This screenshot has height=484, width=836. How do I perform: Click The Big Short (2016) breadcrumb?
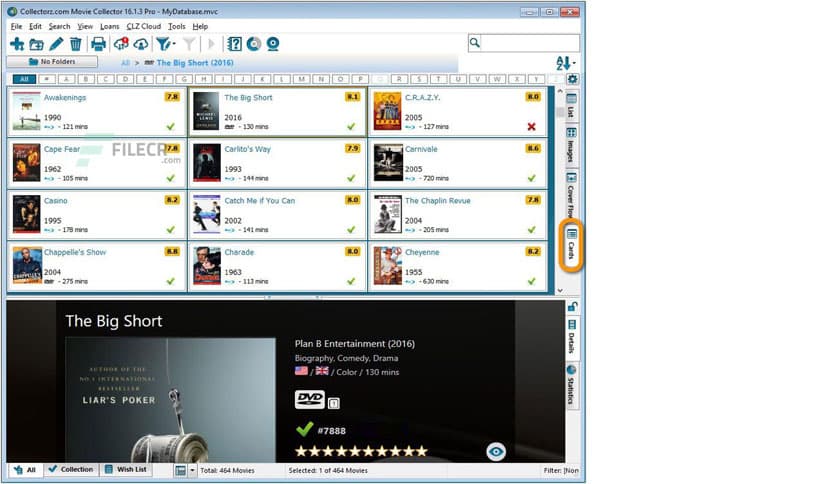195,63
